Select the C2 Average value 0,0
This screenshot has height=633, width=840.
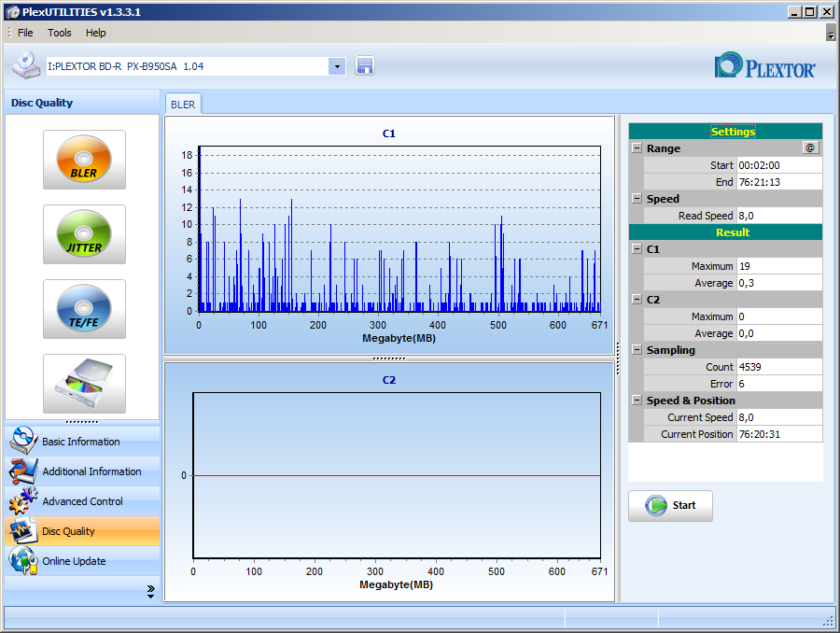(779, 333)
